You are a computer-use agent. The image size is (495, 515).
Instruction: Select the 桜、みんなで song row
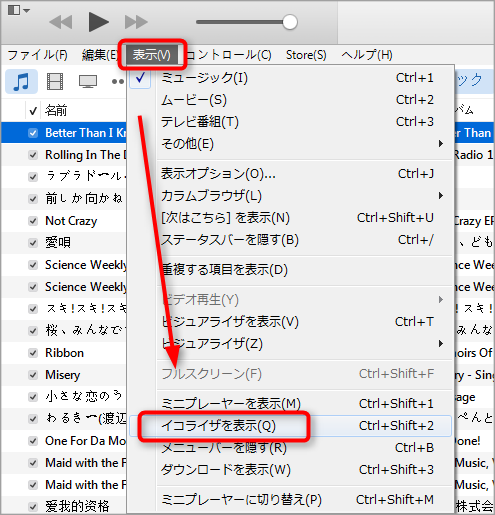coord(64,331)
